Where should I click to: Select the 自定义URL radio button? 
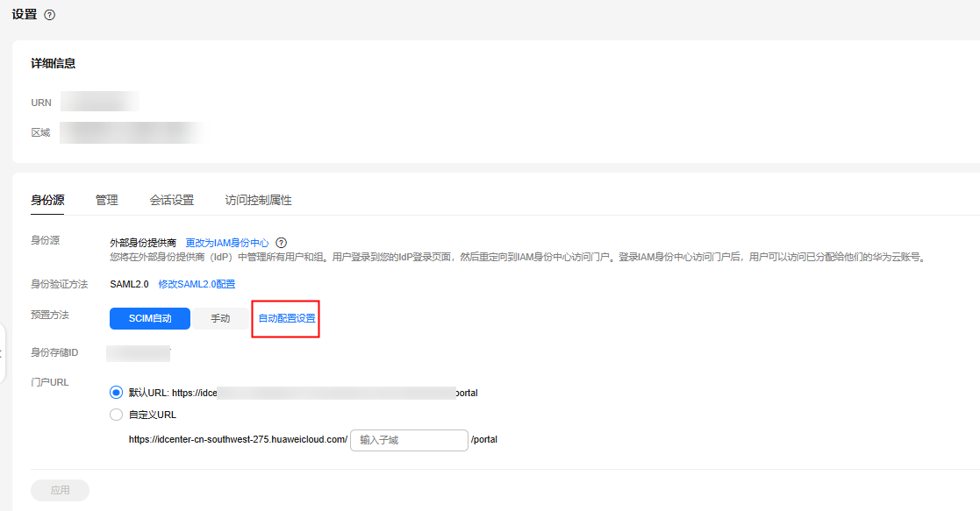[x=117, y=415]
